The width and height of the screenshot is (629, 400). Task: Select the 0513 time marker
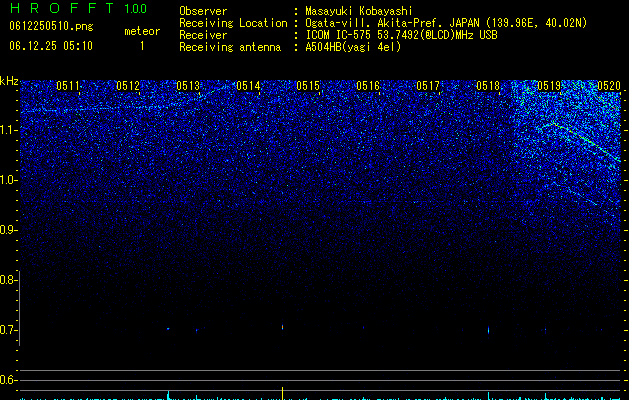coord(188,86)
